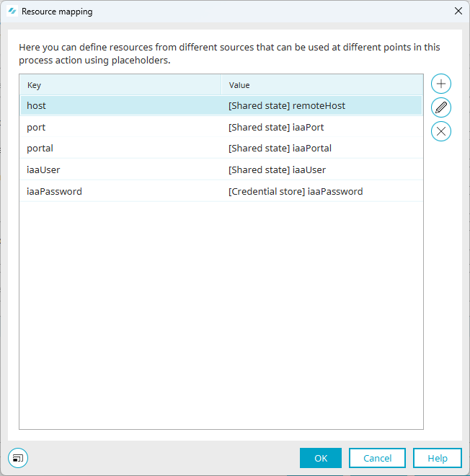Close the Resource mapping dialog

click(x=458, y=12)
